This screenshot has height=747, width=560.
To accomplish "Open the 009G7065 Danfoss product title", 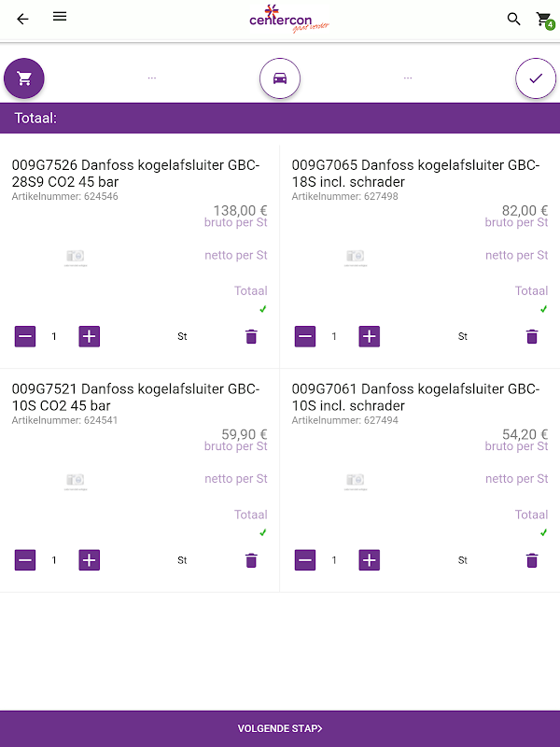I will 415,174.
